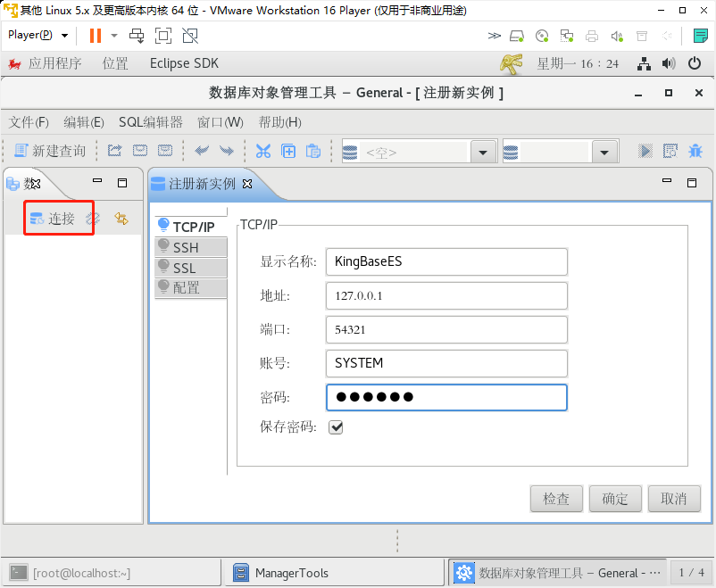Maximize the left navigator panel

click(x=122, y=183)
